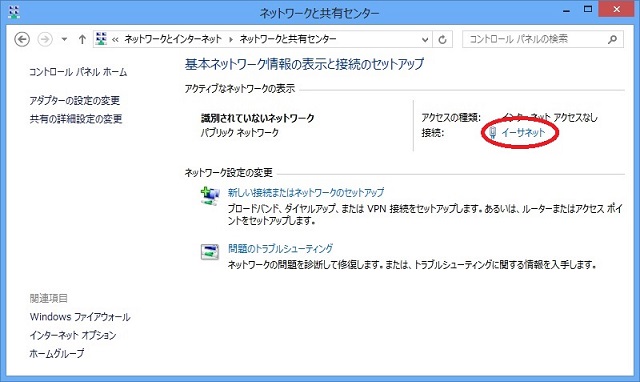This screenshot has width=640, height=382.
Task: Open アダプターの設定の変更
Action: point(75,100)
